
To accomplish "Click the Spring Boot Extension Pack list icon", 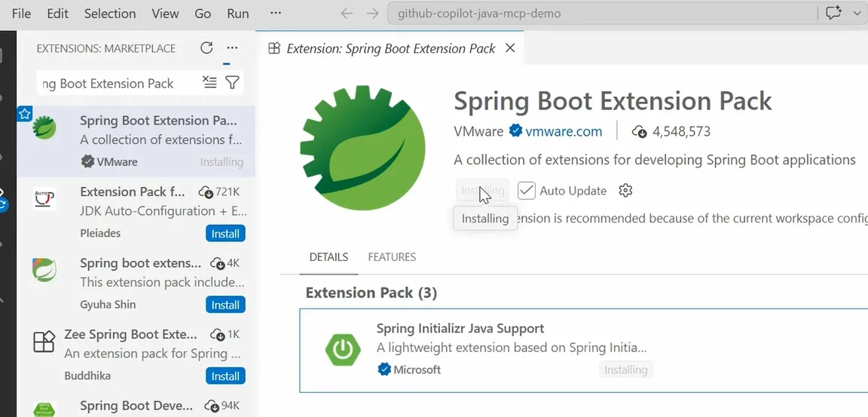I will (x=44, y=127).
